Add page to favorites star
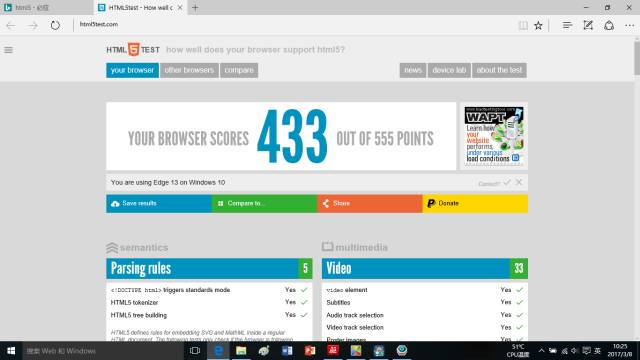The image size is (640, 360). (x=538, y=25)
